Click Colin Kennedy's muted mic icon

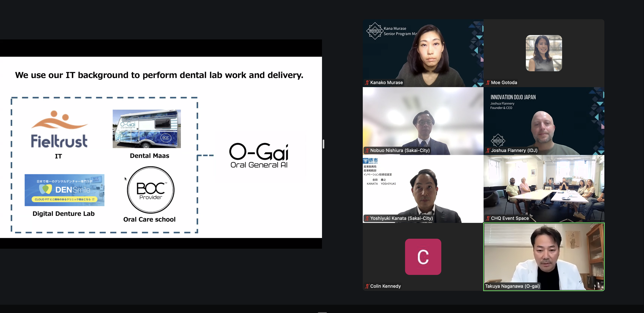367,286
